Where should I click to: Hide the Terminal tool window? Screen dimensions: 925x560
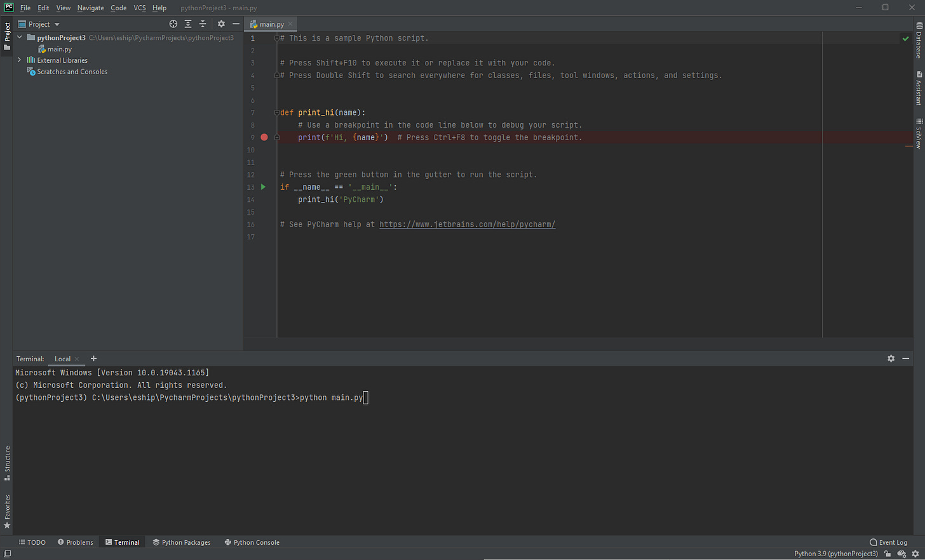[905, 359]
